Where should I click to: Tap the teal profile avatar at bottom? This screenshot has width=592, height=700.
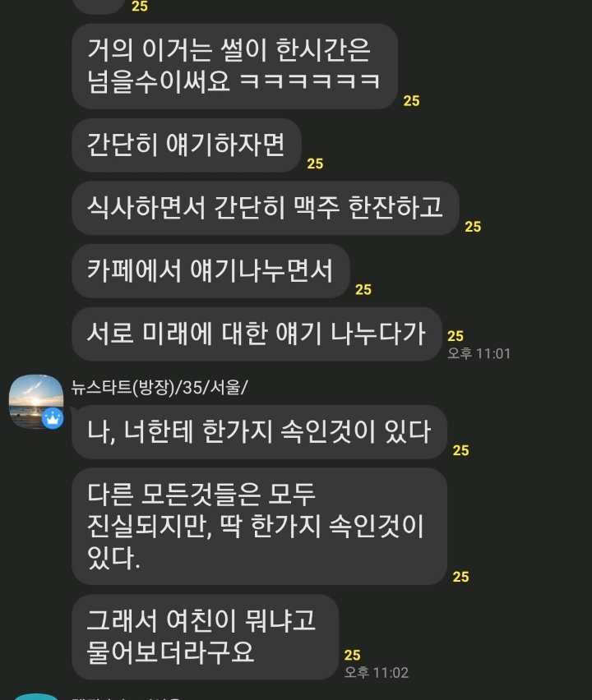35,697
